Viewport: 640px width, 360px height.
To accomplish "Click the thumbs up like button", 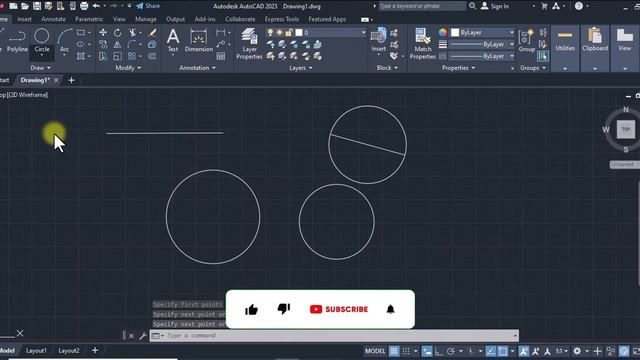I will pyautogui.click(x=251, y=310).
